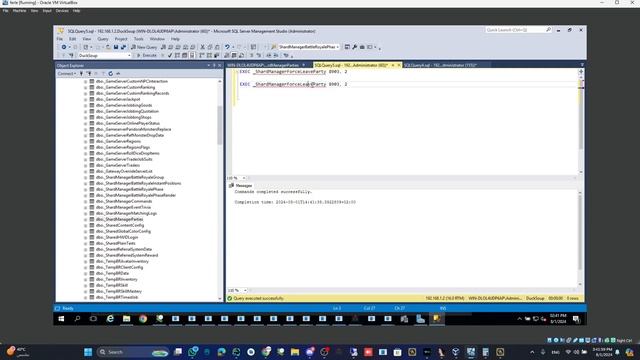The image size is (640, 360).
Task: Open VirtualBox Machine menu
Action: pos(19,11)
